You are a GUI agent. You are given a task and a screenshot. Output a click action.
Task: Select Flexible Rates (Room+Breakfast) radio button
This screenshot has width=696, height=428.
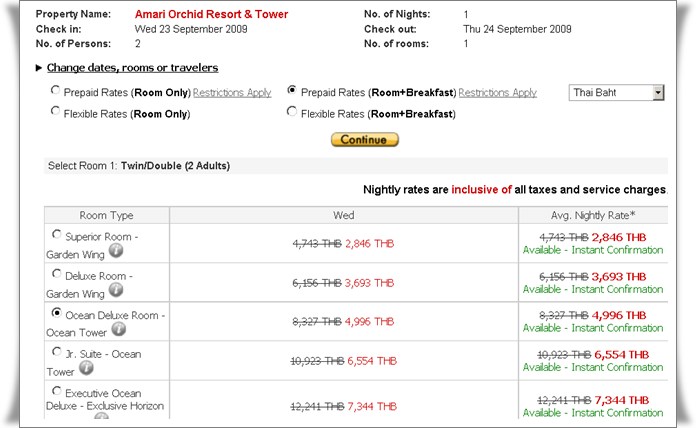click(292, 111)
